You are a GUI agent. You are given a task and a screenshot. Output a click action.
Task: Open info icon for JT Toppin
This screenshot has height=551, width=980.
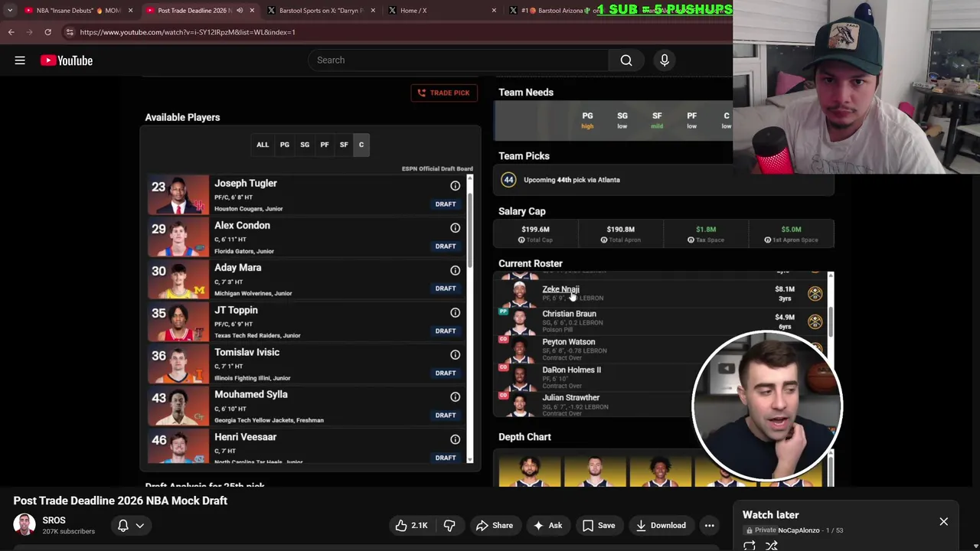[x=455, y=312]
